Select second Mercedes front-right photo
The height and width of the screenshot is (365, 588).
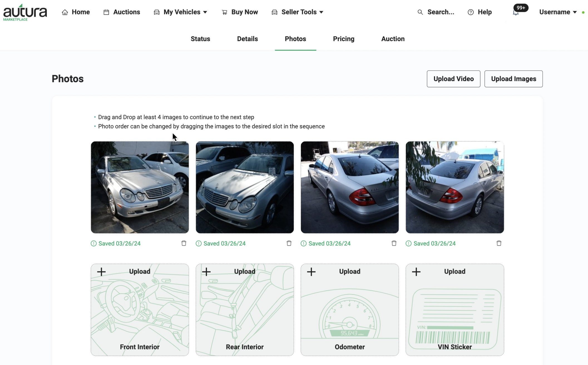click(244, 187)
